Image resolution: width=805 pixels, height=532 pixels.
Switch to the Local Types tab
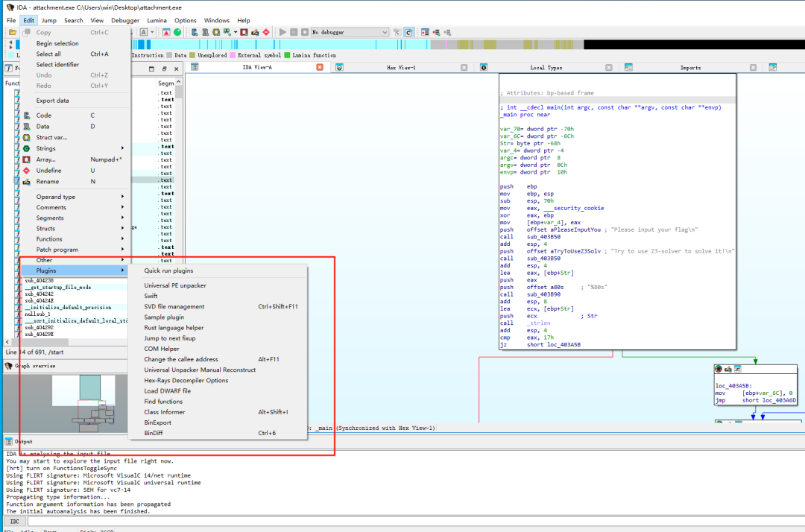pos(546,68)
